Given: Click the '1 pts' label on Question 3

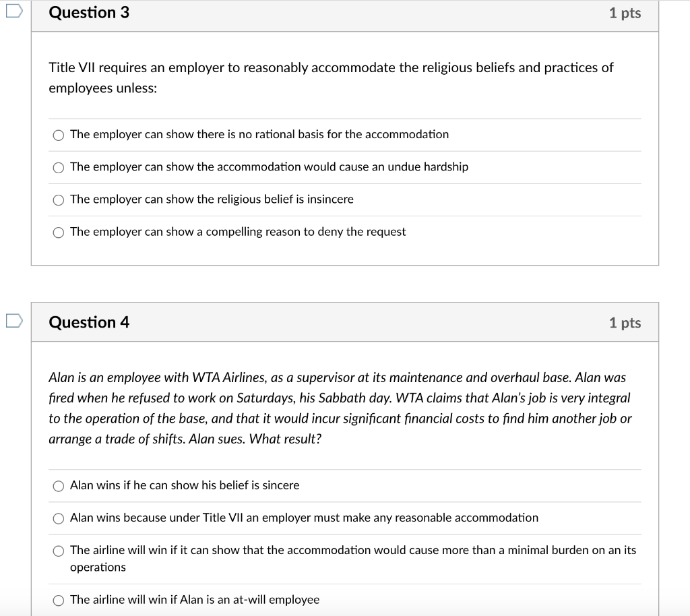Looking at the screenshot, I should 625,12.
